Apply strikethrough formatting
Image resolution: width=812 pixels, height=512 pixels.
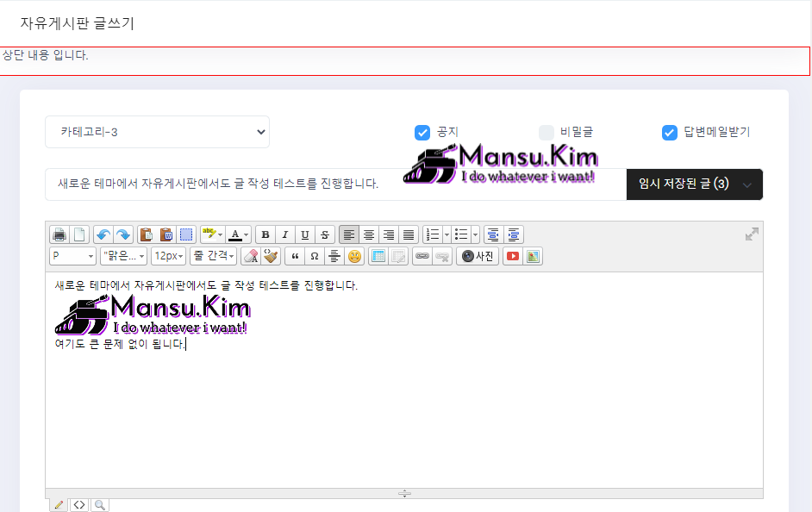(324, 234)
